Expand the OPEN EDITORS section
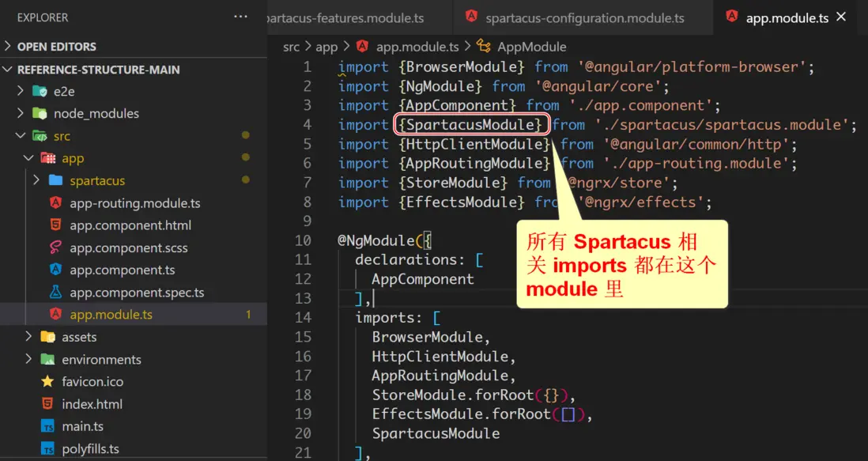Screen dimensions: 868x461 point(9,47)
